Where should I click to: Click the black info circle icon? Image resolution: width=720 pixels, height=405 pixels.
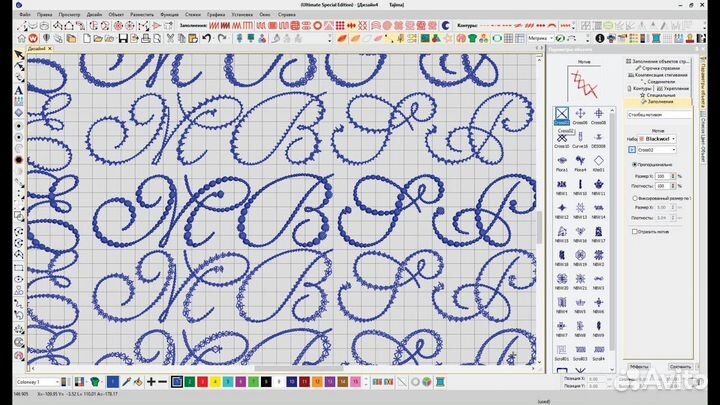pyautogui.click(x=600, y=39)
